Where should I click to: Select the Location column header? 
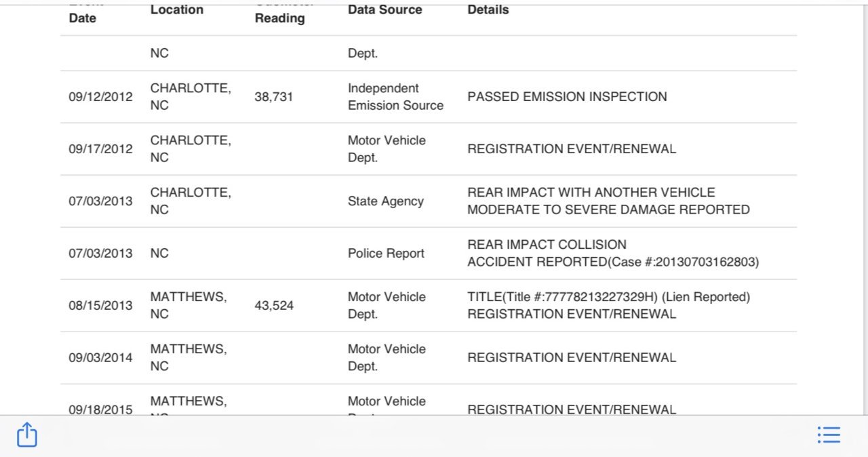tap(176, 9)
